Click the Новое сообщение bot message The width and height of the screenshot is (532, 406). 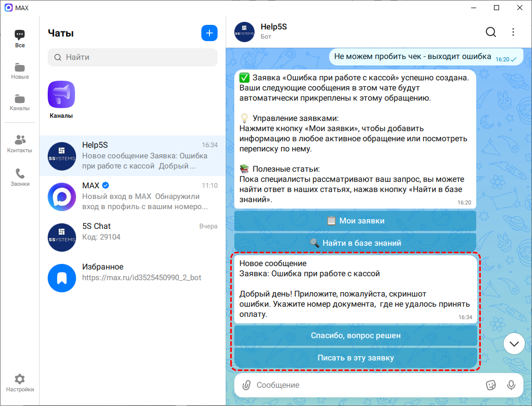[x=356, y=289]
